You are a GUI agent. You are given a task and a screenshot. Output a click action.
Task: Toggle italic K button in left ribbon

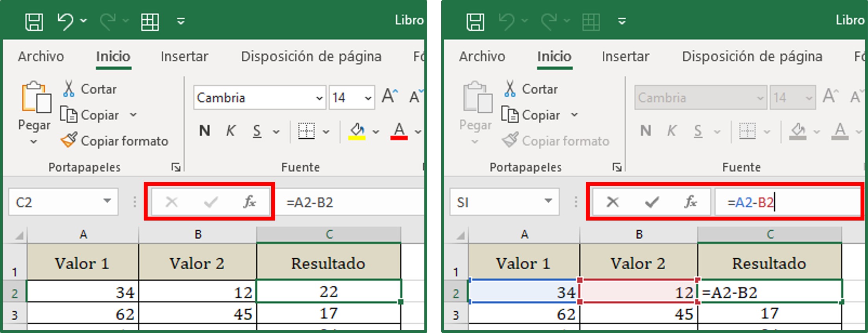231,131
